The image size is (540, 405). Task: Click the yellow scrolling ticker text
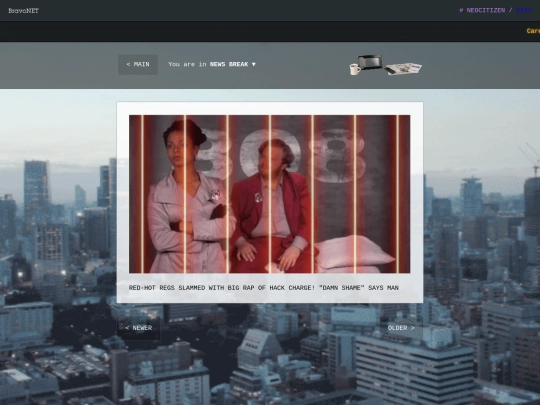coord(533,31)
